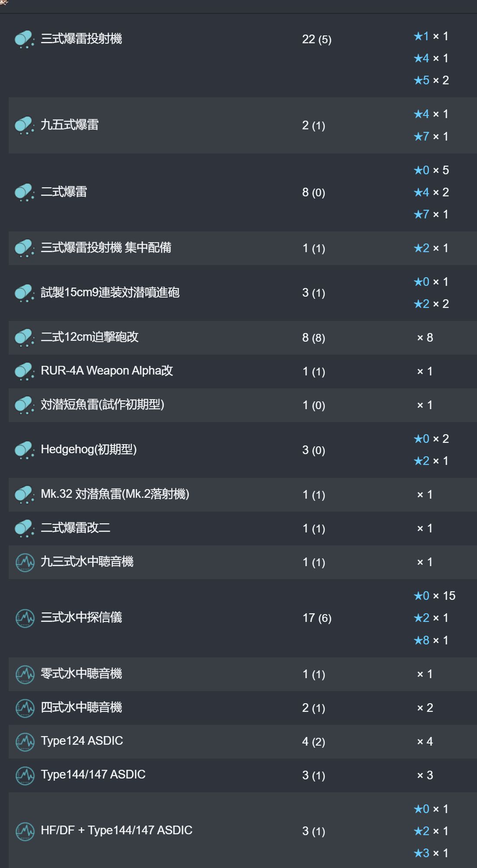The width and height of the screenshot is (477, 868).
Task: Click the sonar icon beside 三式水中探信儀
Action: point(25,618)
